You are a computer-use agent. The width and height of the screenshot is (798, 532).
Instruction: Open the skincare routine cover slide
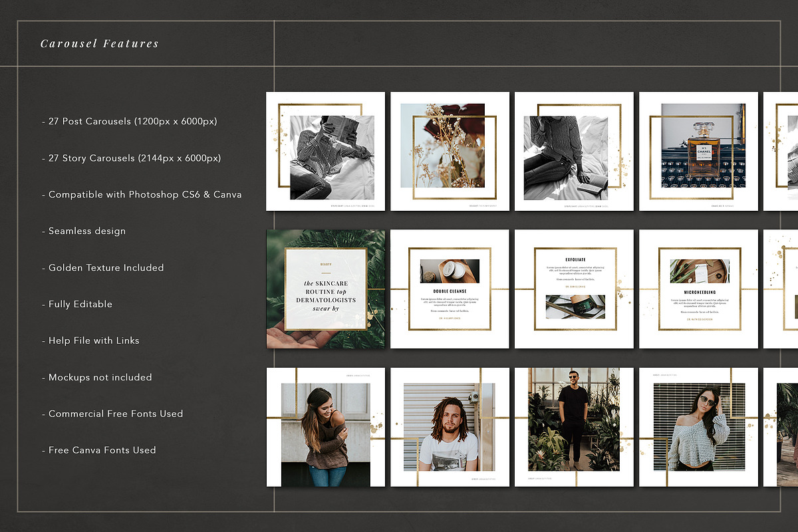325,289
